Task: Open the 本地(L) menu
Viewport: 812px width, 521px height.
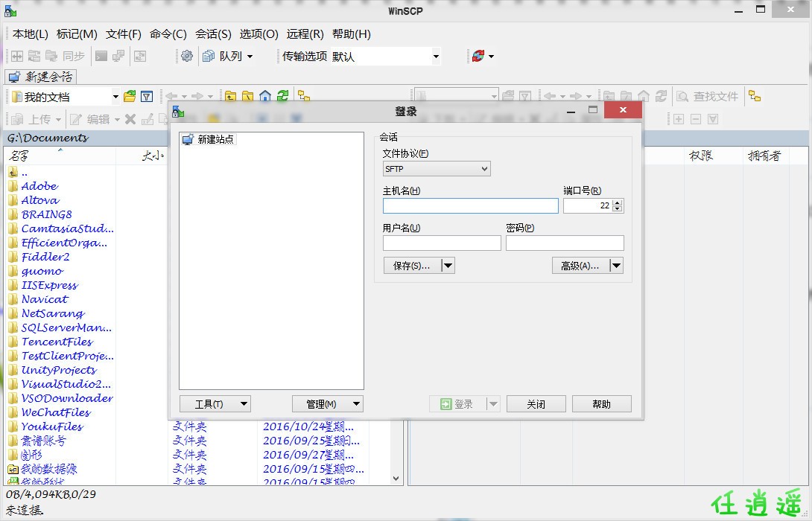Action: (x=30, y=34)
